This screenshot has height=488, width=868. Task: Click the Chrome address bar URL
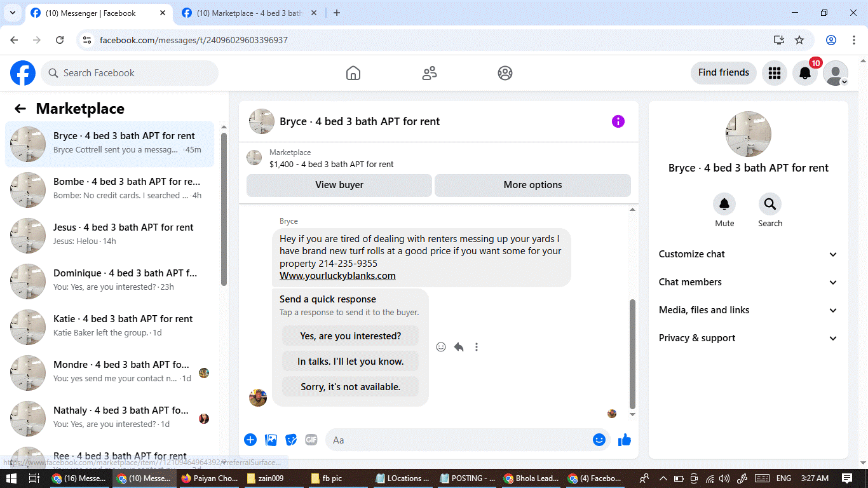(194, 40)
